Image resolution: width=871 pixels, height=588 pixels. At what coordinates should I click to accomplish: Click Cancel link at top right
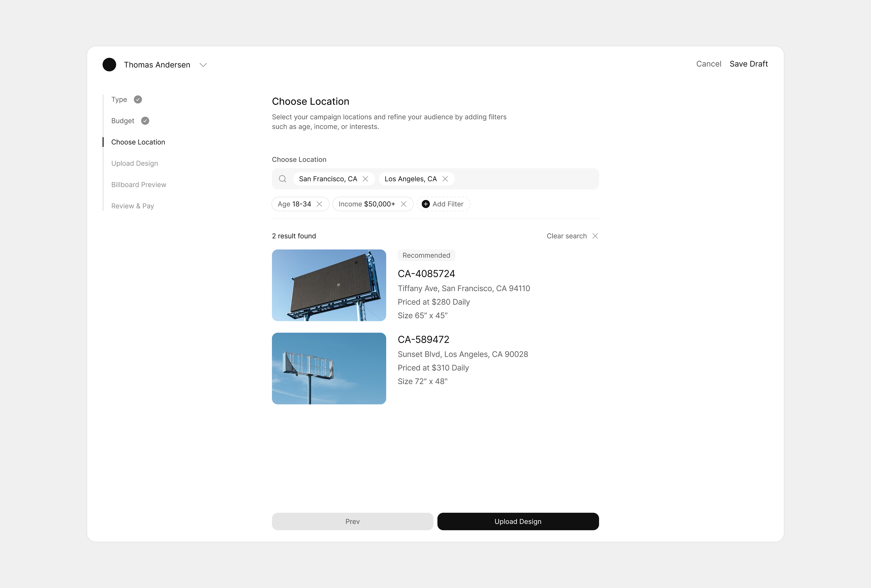[708, 64]
